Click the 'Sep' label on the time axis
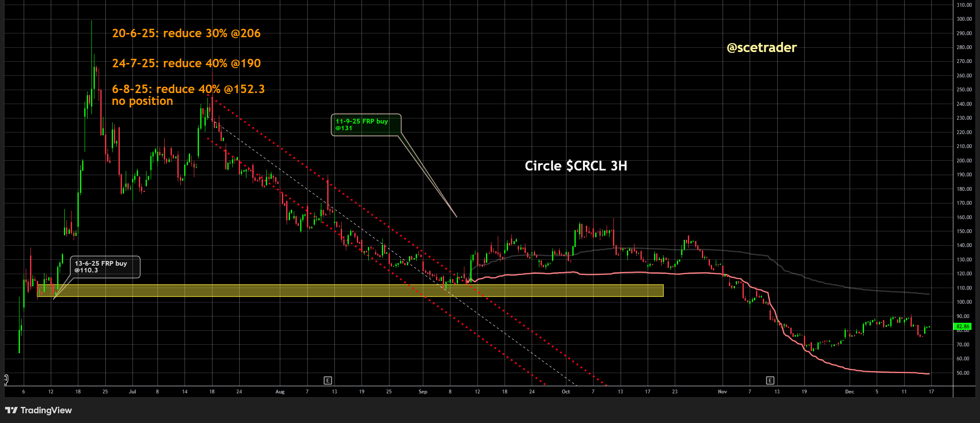This screenshot has width=980, height=423. click(423, 392)
